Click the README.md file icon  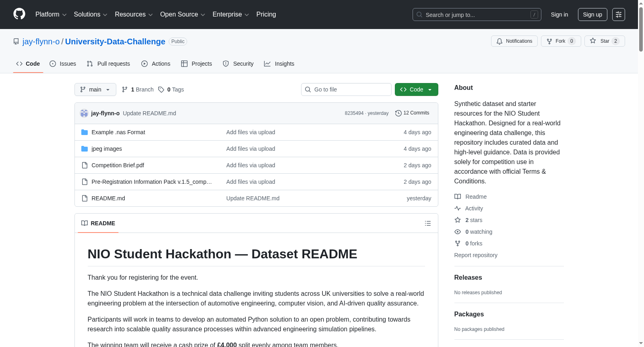85,198
